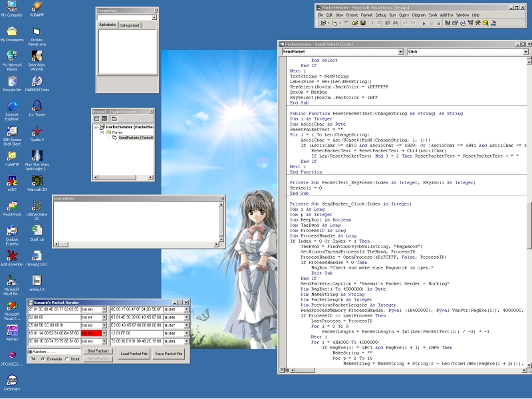
Task: Click the Bind Packets button
Action: (98, 351)
